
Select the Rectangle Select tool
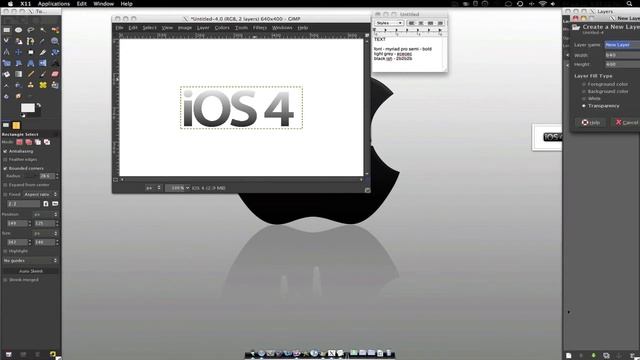(x=7, y=30)
